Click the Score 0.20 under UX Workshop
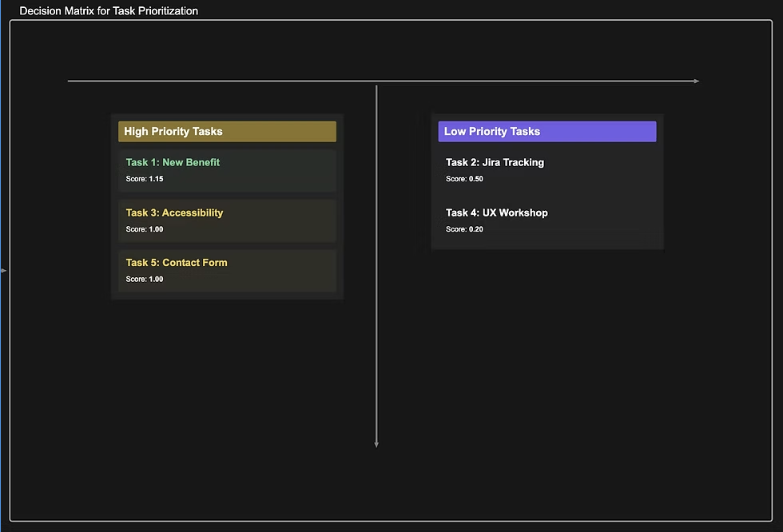The image size is (783, 532). click(475, 229)
